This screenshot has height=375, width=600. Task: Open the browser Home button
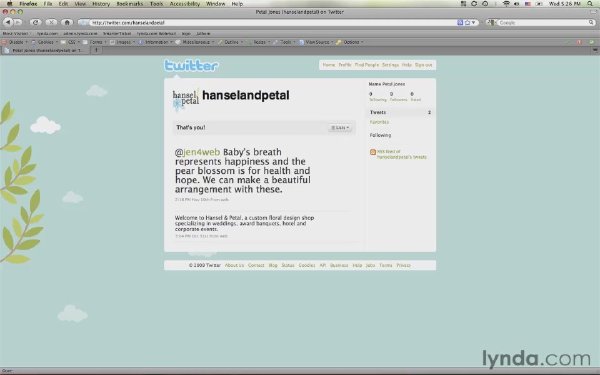tap(67, 22)
